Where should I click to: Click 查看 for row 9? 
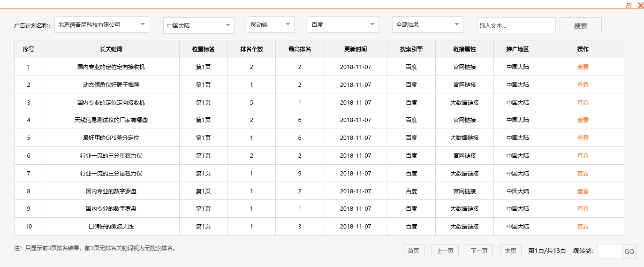(583, 209)
